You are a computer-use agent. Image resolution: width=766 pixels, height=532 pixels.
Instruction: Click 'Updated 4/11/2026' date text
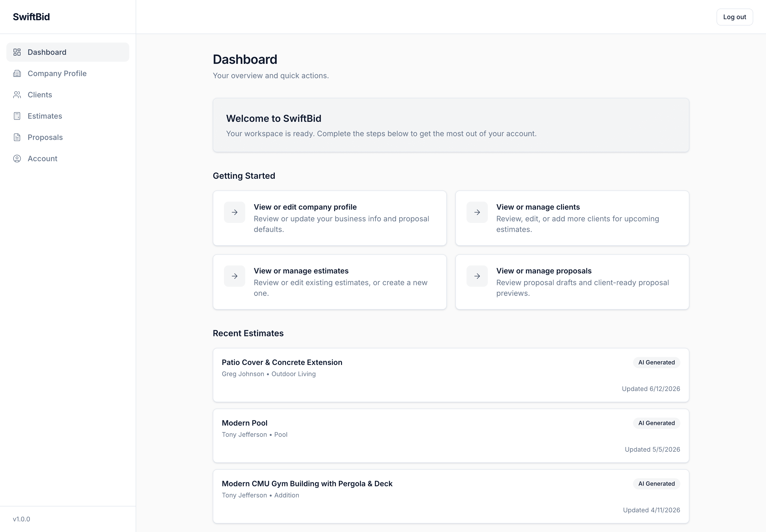point(652,510)
